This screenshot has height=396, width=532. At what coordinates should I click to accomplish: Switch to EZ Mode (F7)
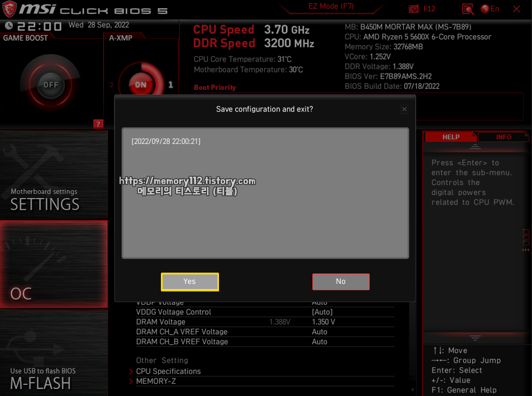(331, 6)
